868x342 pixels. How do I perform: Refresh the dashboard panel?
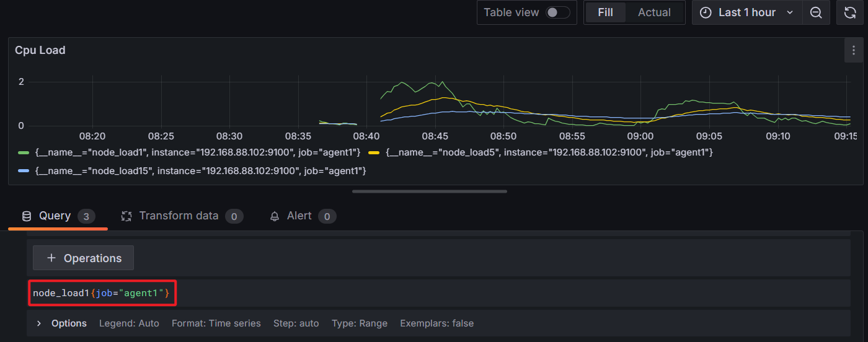pyautogui.click(x=850, y=12)
